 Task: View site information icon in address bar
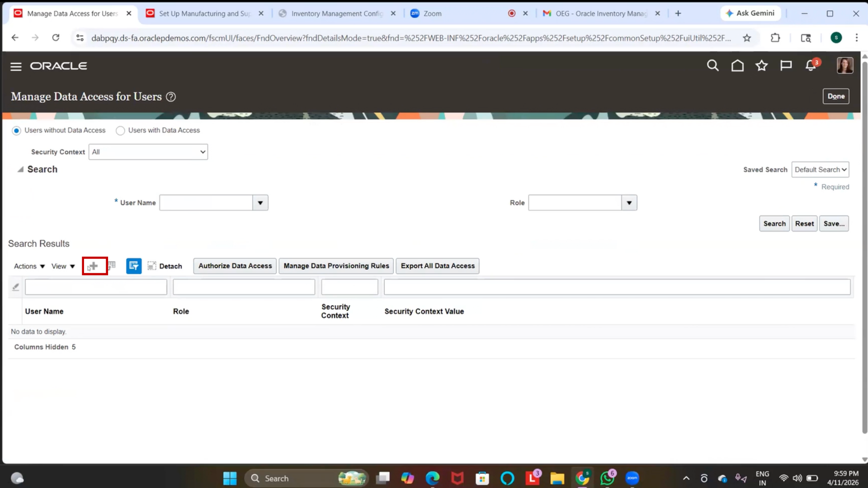point(80,38)
